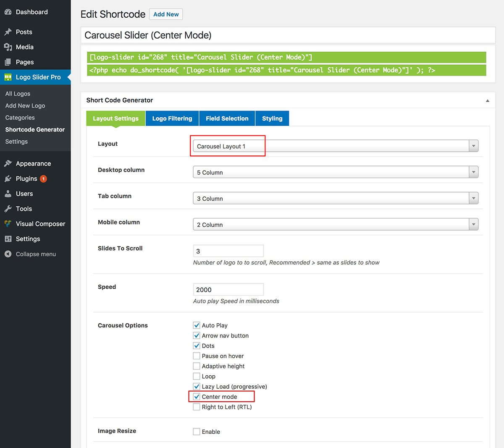The image size is (504, 448).
Task: Click Collapse menu link
Action: tap(36, 254)
